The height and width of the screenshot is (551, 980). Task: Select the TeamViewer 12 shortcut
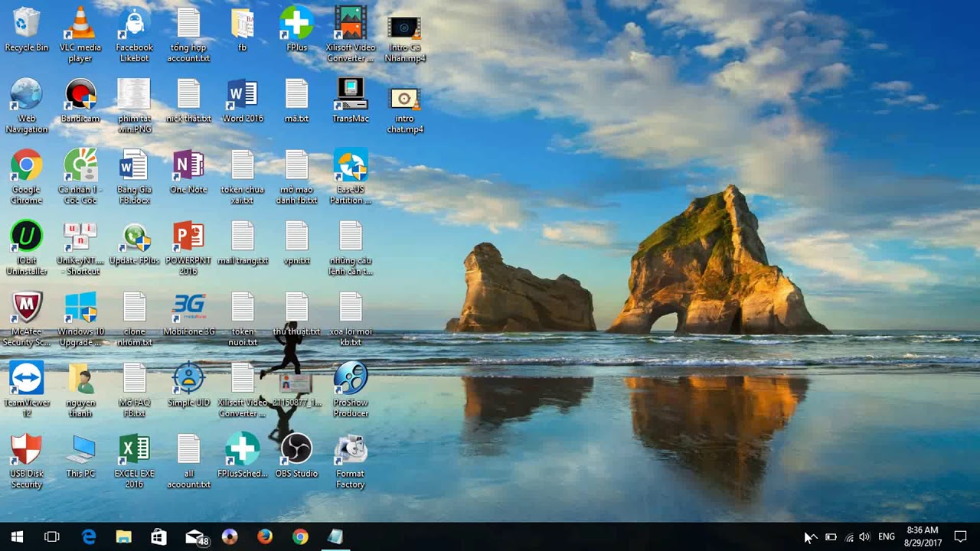26,390
